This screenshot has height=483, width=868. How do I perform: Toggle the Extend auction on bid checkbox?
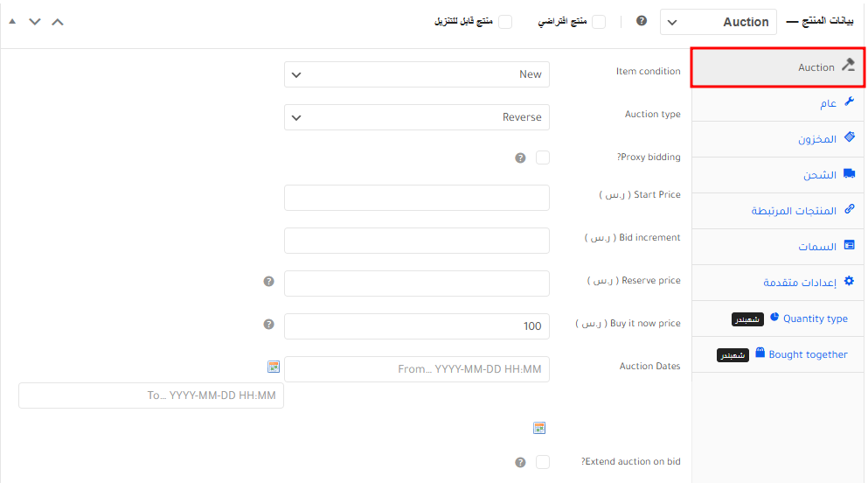click(x=543, y=462)
